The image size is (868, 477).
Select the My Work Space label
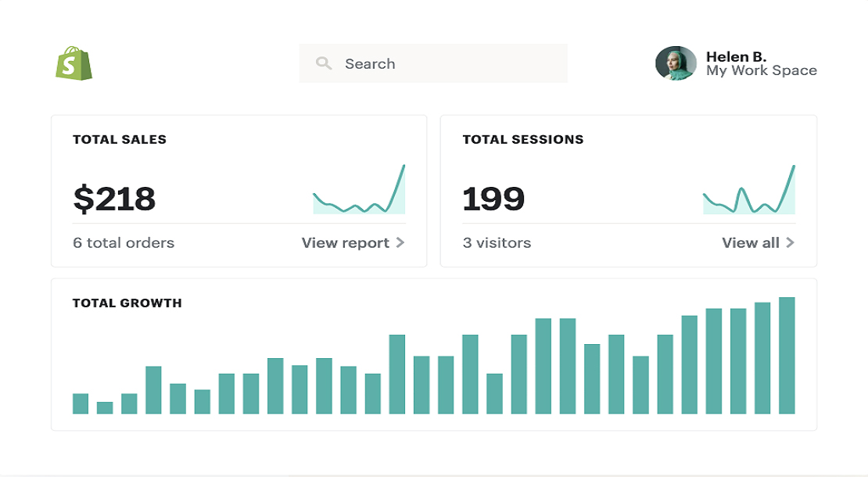point(761,71)
